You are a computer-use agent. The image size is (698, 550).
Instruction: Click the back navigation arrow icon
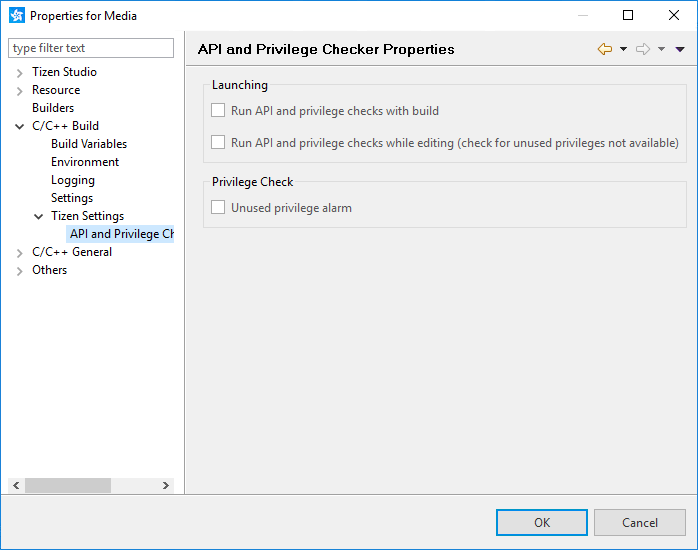604,49
